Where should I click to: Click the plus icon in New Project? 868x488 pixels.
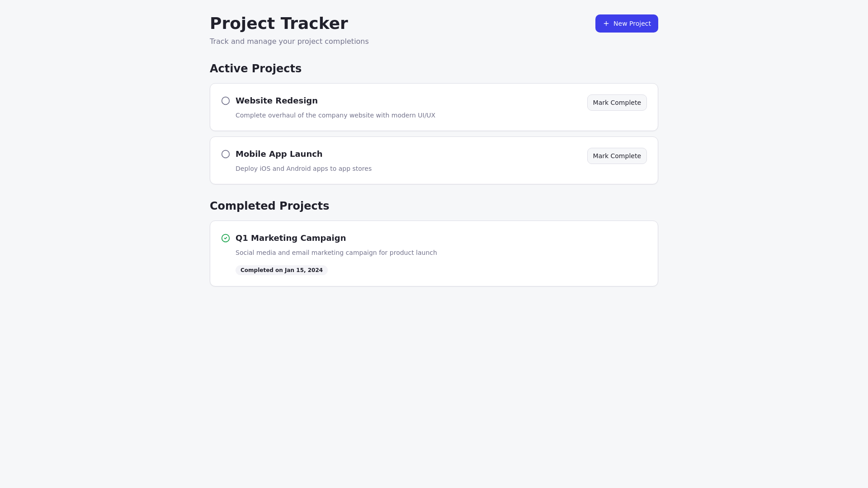[x=606, y=23]
